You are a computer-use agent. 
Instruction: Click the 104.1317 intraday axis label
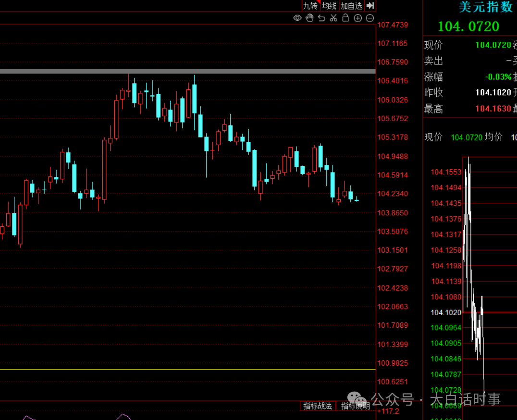(x=446, y=235)
